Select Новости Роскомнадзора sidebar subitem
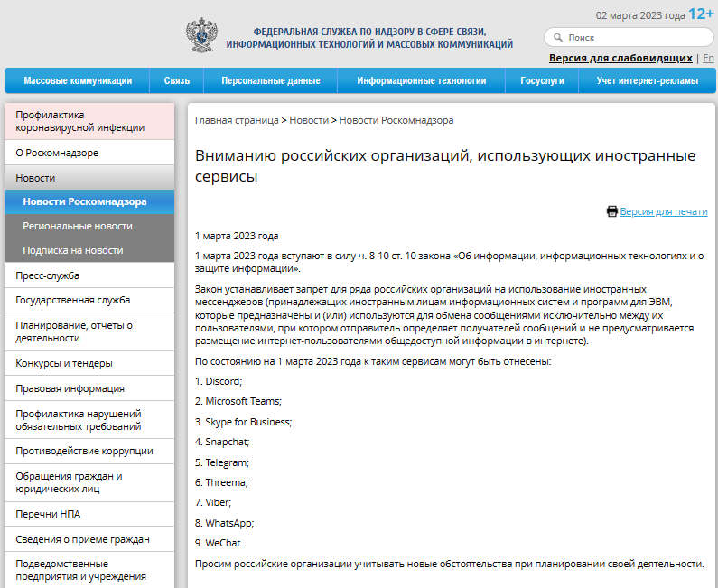718x588 pixels. 89,201
